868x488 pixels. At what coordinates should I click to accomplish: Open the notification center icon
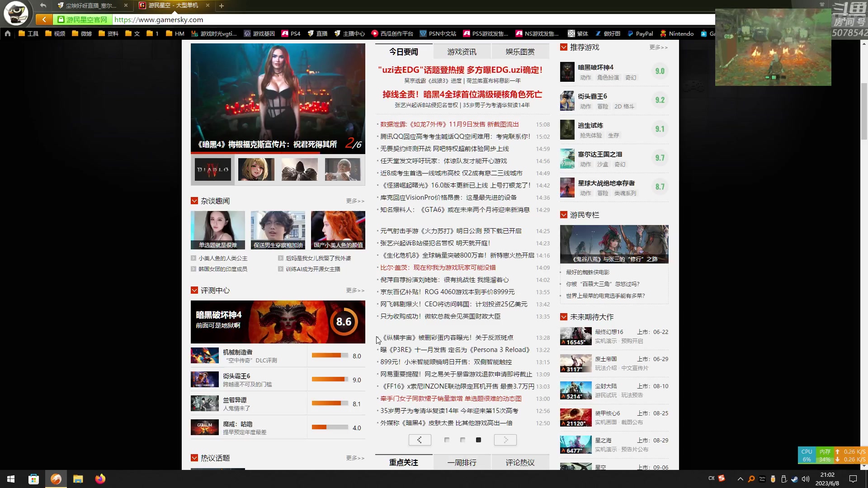pyautogui.click(x=853, y=479)
